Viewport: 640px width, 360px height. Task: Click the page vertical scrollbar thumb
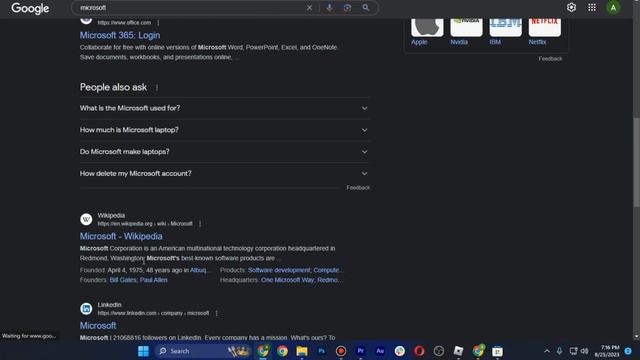coord(636,162)
